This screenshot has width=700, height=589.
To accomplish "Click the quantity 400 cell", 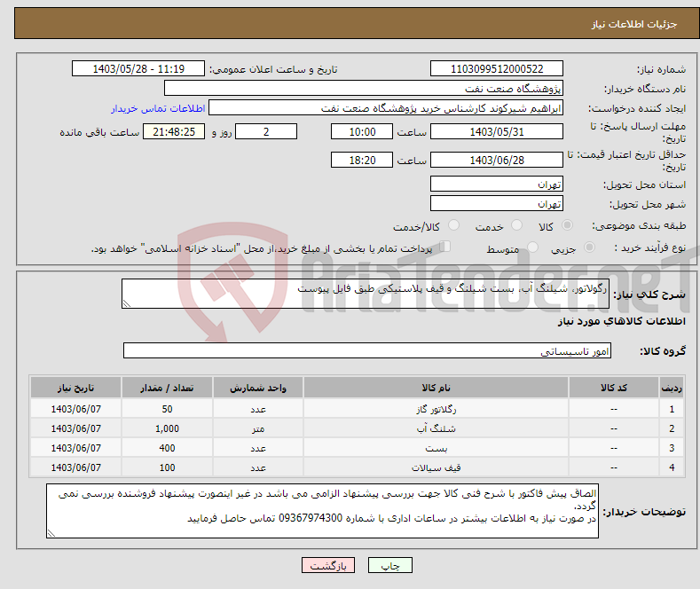I will click(167, 448).
